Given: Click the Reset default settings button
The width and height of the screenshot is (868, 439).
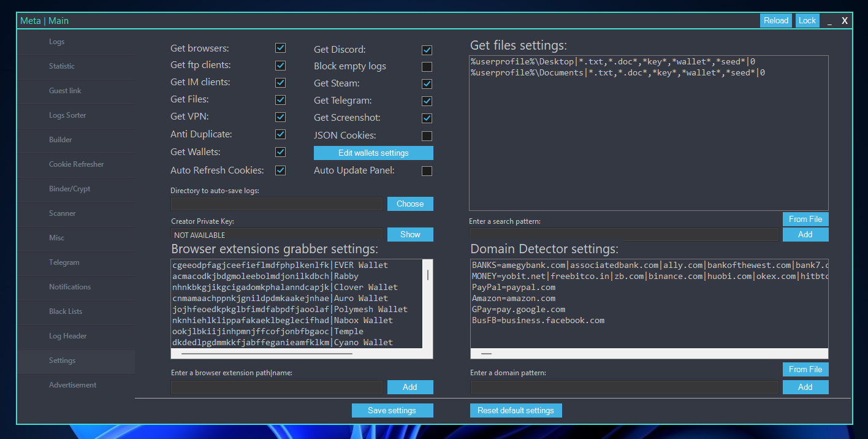Looking at the screenshot, I should pyautogui.click(x=516, y=410).
